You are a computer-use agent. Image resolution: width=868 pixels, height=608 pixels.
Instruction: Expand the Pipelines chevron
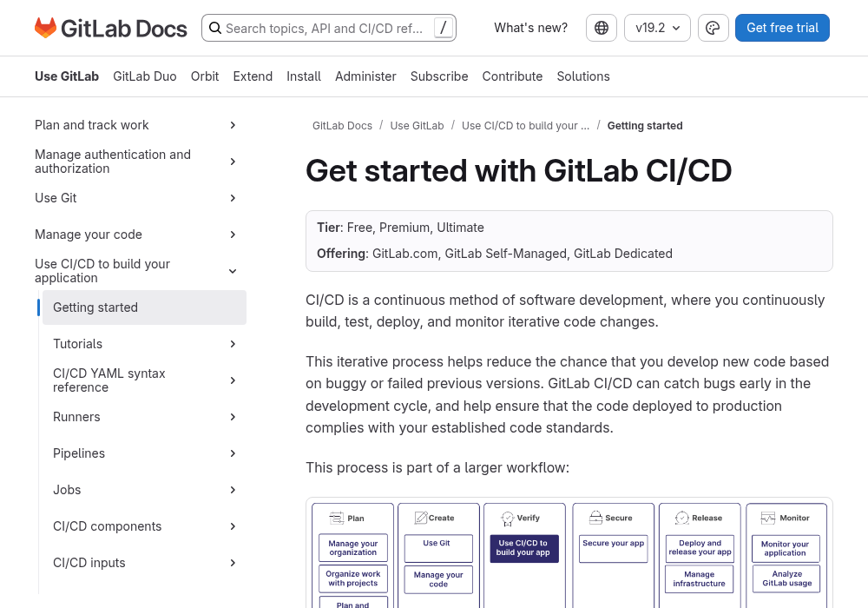tap(233, 453)
